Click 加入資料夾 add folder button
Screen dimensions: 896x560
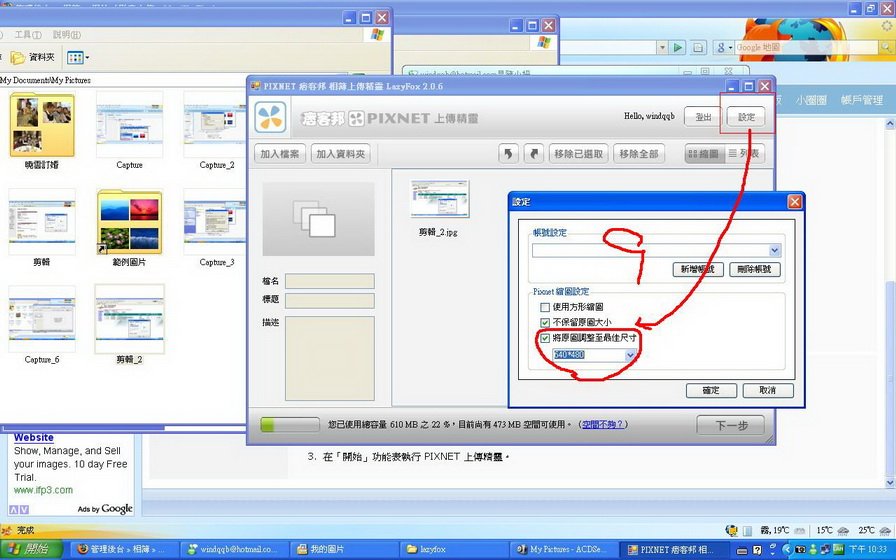tap(341, 154)
